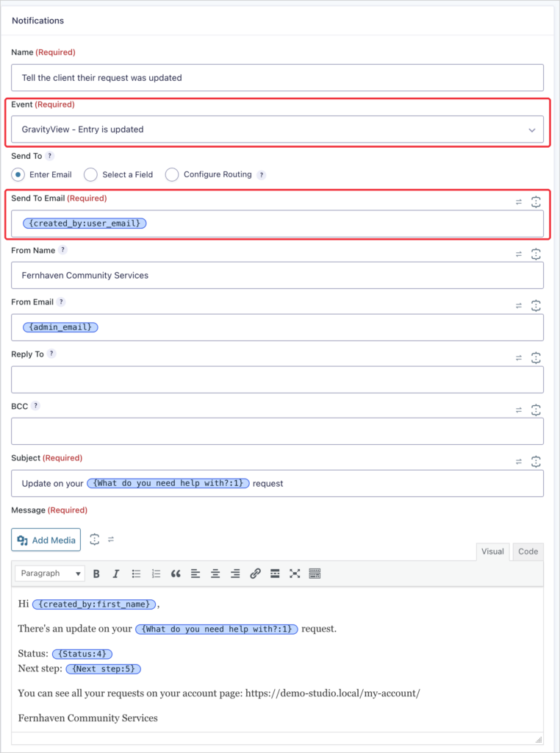Insert a numbered list
This screenshot has height=753, width=560.
point(156,574)
